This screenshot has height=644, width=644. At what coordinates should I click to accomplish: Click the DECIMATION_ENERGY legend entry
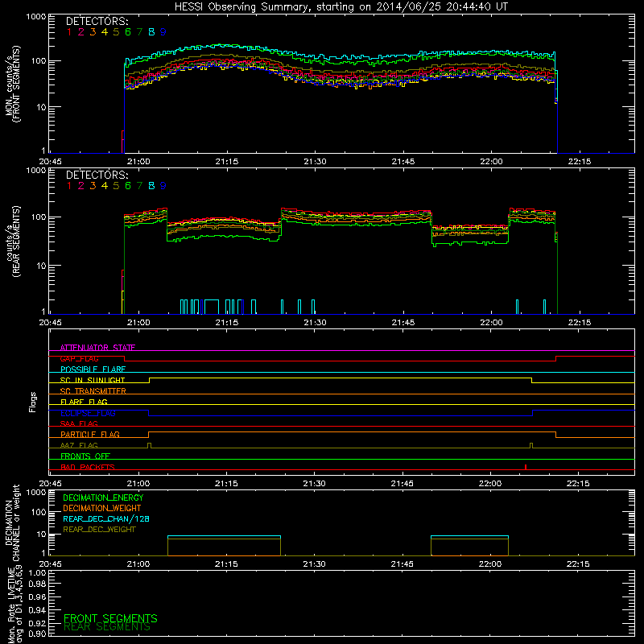pyautogui.click(x=103, y=497)
